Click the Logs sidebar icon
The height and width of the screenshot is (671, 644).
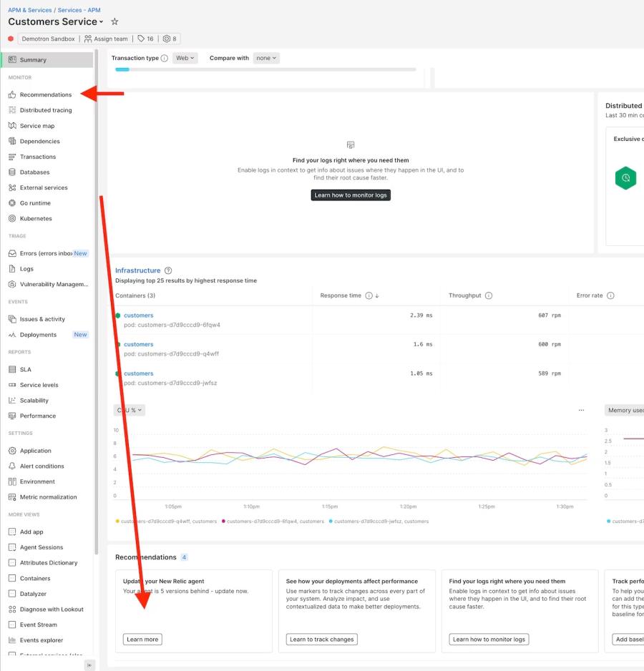(12, 269)
